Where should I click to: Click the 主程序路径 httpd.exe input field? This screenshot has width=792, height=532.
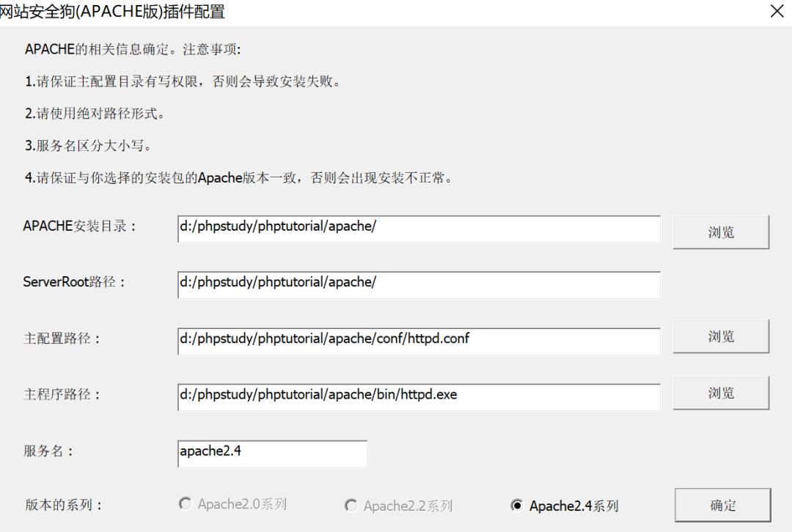419,397
